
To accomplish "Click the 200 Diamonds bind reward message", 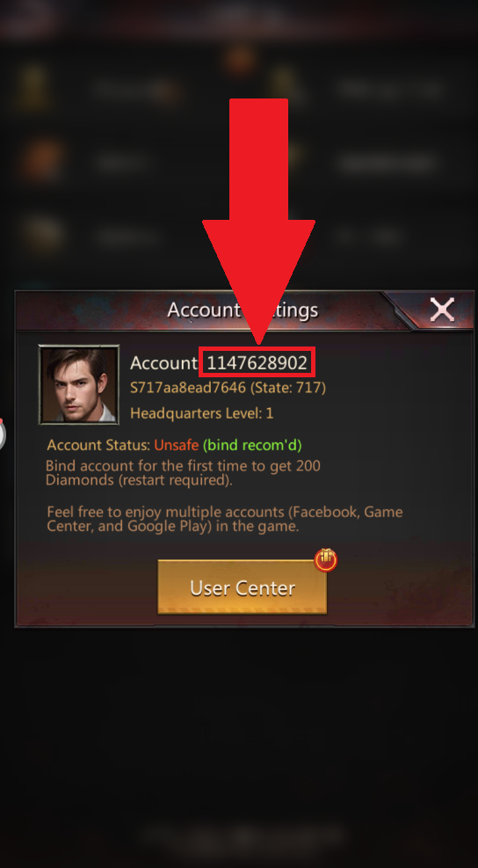I will (x=183, y=473).
